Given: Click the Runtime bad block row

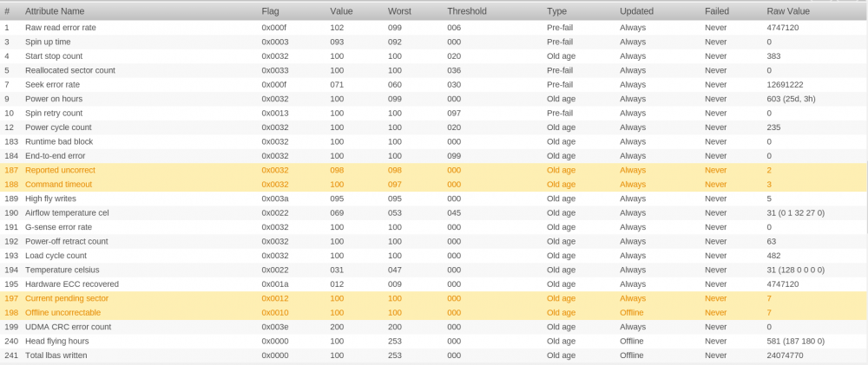Looking at the screenshot, I should tap(434, 141).
